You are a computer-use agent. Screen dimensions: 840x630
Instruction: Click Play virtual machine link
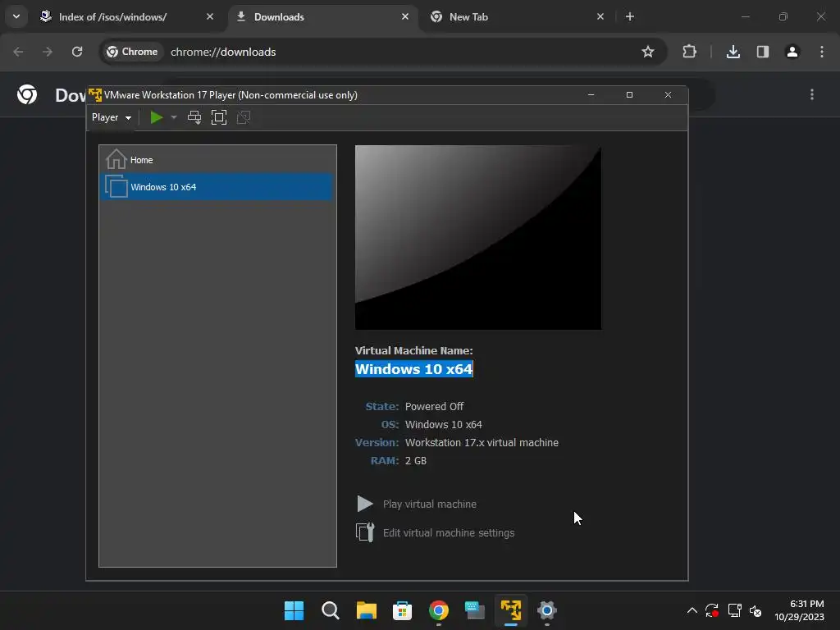coord(430,504)
